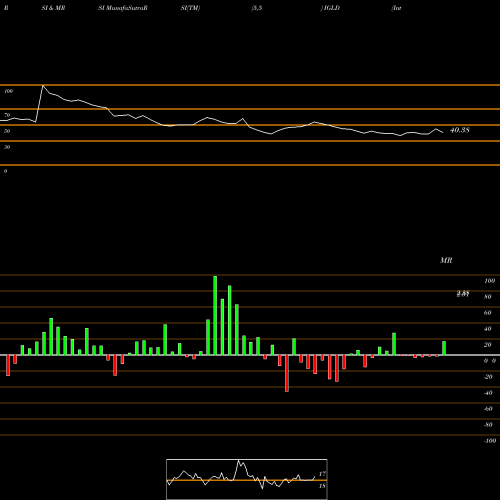Click the MR label above the histogram
Screen dimensions: 500x500
(446, 260)
